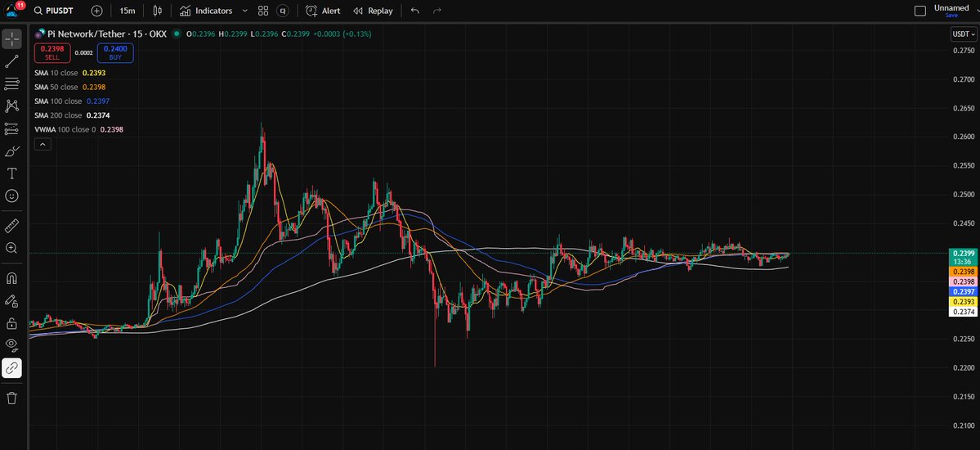Redo the last chart action
Image resolution: width=980 pixels, height=450 pixels.
click(x=437, y=11)
